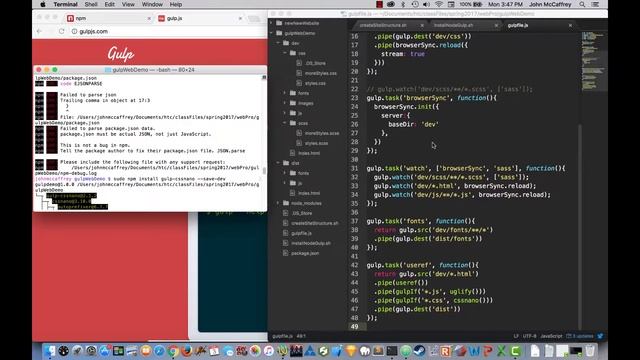Reload the gulpjs.com page

click(x=61, y=31)
